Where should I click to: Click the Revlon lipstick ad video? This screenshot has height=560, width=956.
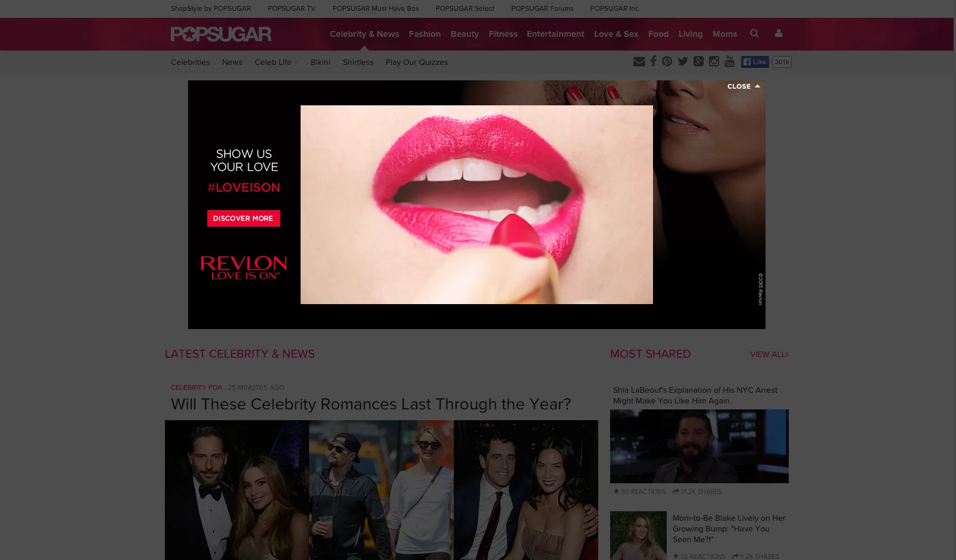(477, 205)
